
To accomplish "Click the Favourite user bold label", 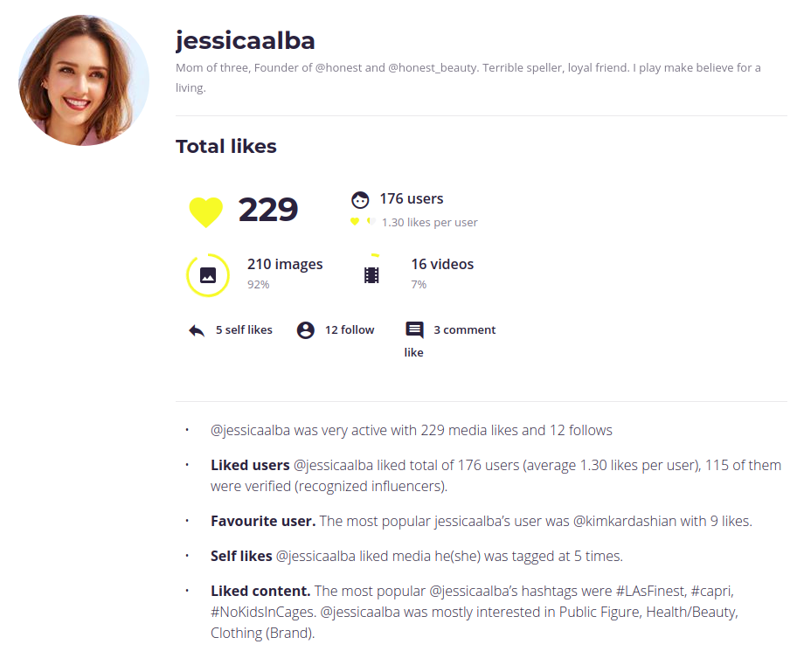I will click(262, 521).
